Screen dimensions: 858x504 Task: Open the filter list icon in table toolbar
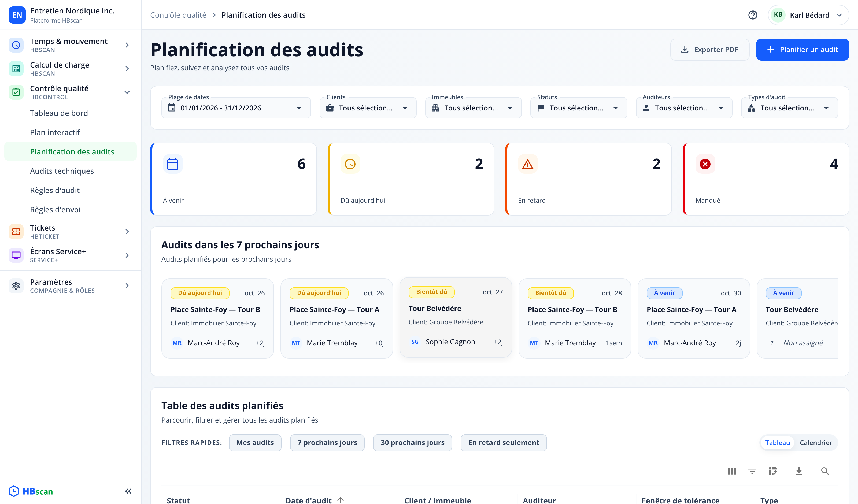coord(752,471)
